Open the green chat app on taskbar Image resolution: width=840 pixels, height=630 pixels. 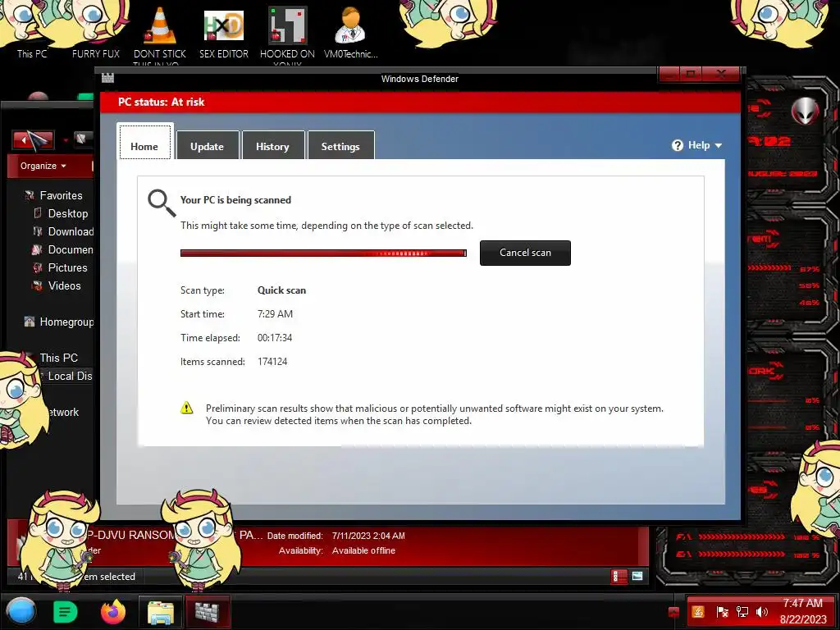coord(66,612)
